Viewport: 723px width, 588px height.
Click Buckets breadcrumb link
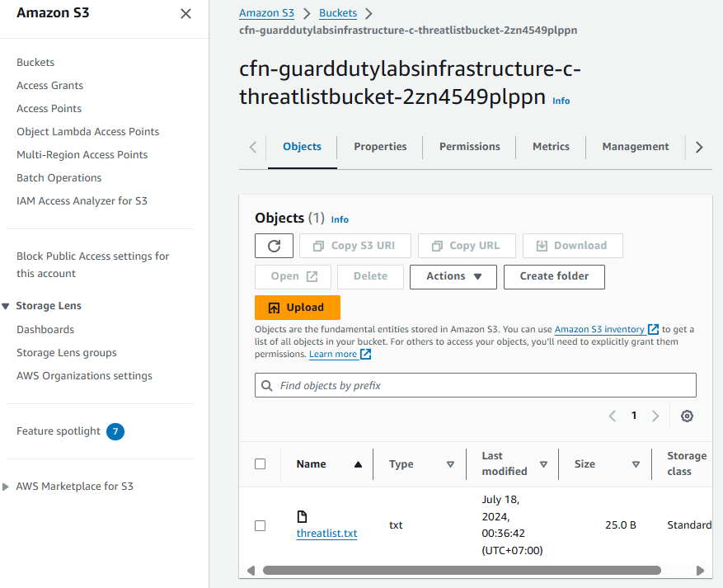coord(338,13)
